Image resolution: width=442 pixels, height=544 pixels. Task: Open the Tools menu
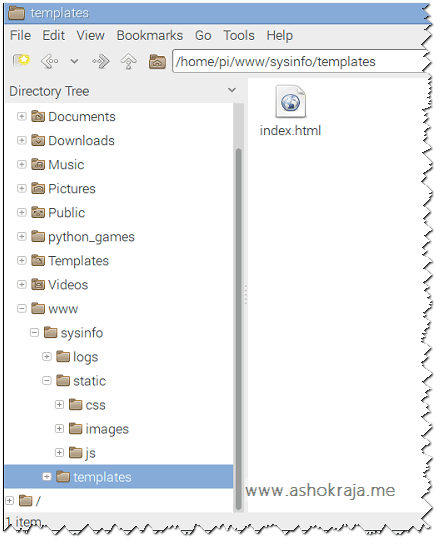tap(239, 35)
